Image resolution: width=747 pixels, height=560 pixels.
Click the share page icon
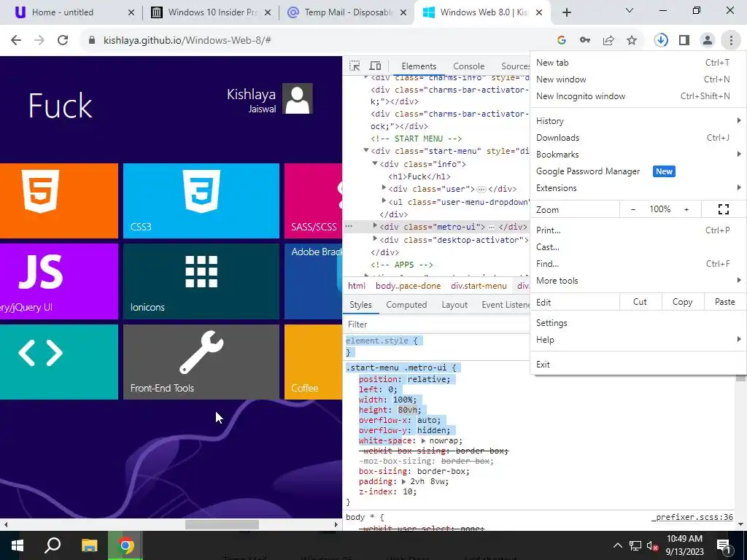(x=608, y=41)
